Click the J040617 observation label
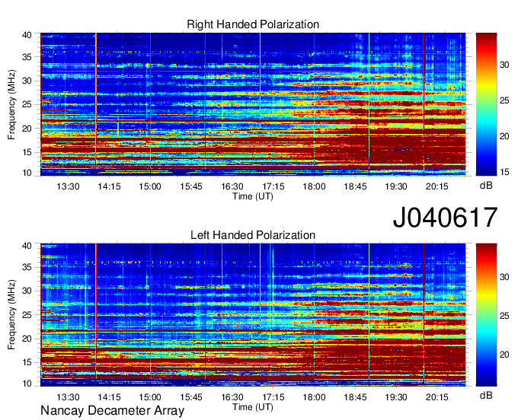 click(445, 218)
